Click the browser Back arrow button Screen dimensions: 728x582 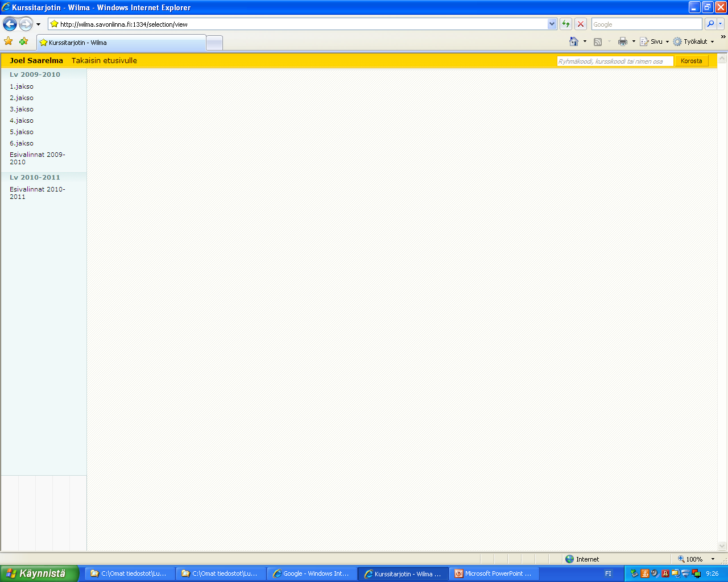tap(10, 24)
